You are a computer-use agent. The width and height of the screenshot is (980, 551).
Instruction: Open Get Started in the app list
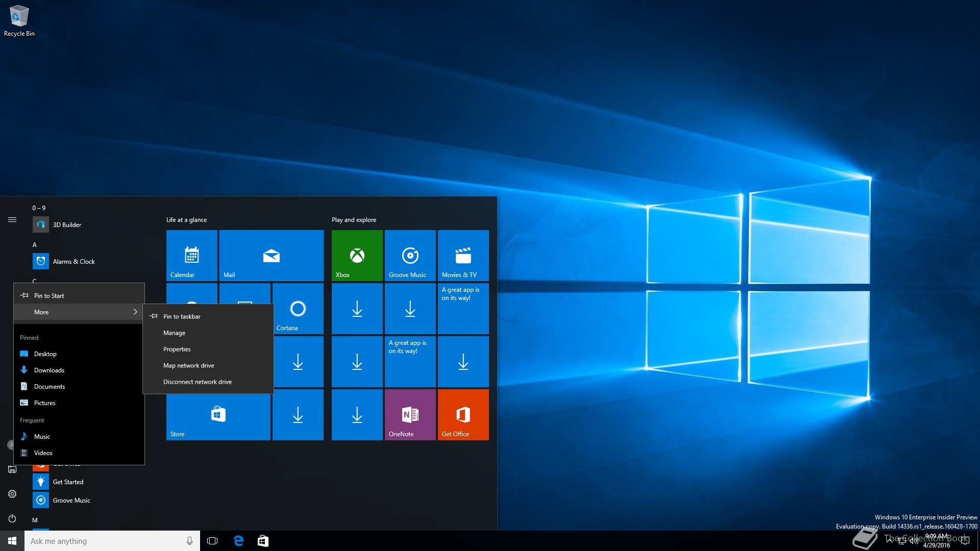(x=82, y=482)
